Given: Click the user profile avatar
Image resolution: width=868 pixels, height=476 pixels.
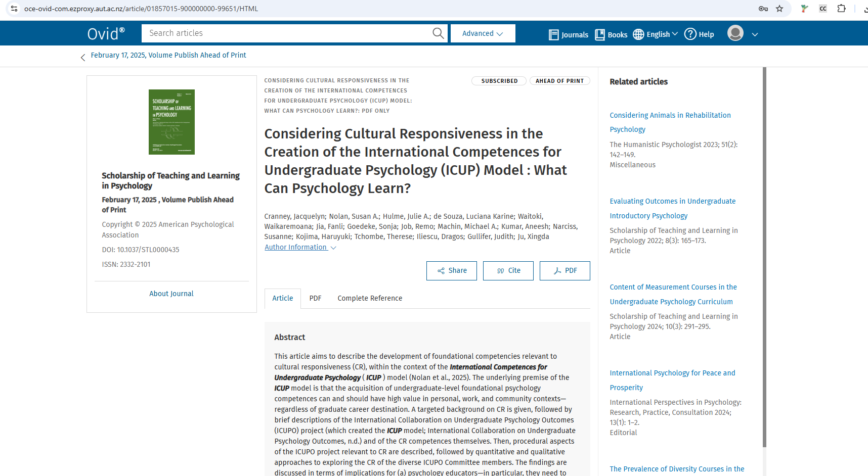Looking at the screenshot, I should coord(735,33).
